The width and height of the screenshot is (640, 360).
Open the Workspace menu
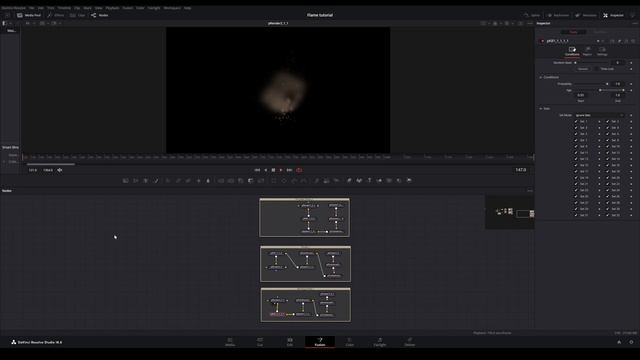172,8
